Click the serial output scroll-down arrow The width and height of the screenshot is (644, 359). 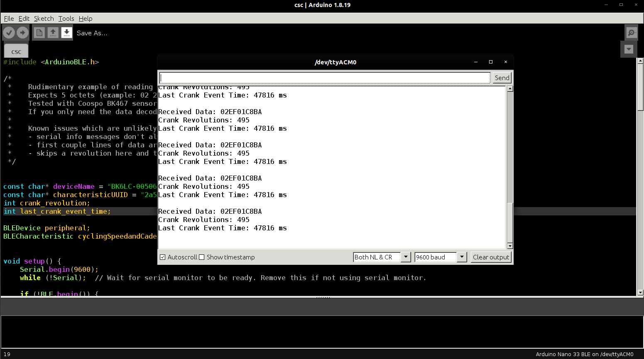[510, 246]
